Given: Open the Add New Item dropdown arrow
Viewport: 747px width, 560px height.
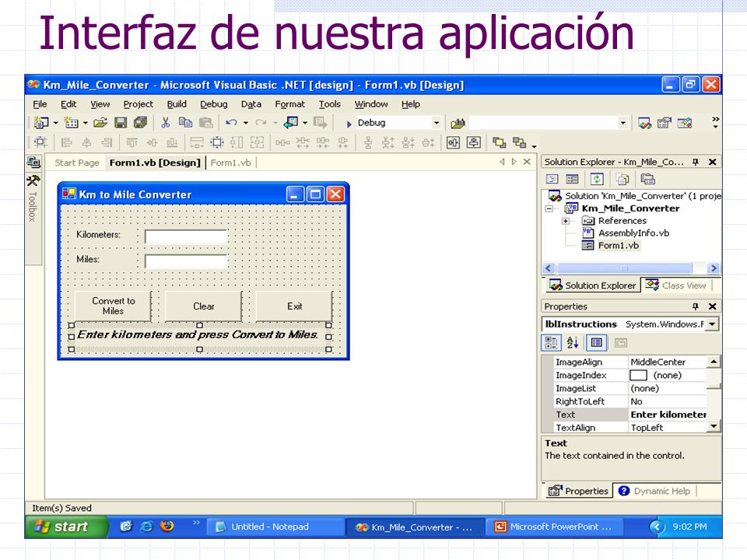Looking at the screenshot, I should coord(85,123).
